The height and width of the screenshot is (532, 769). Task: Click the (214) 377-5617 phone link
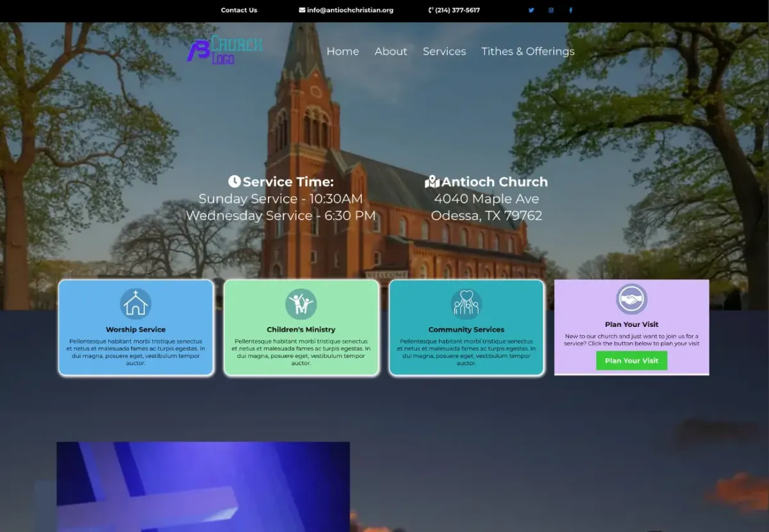[x=458, y=10]
